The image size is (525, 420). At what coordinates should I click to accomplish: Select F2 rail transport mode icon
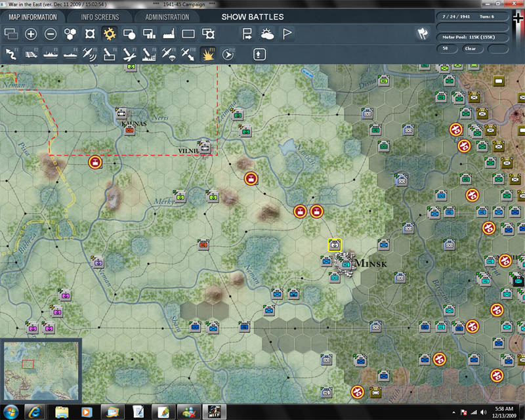31,54
